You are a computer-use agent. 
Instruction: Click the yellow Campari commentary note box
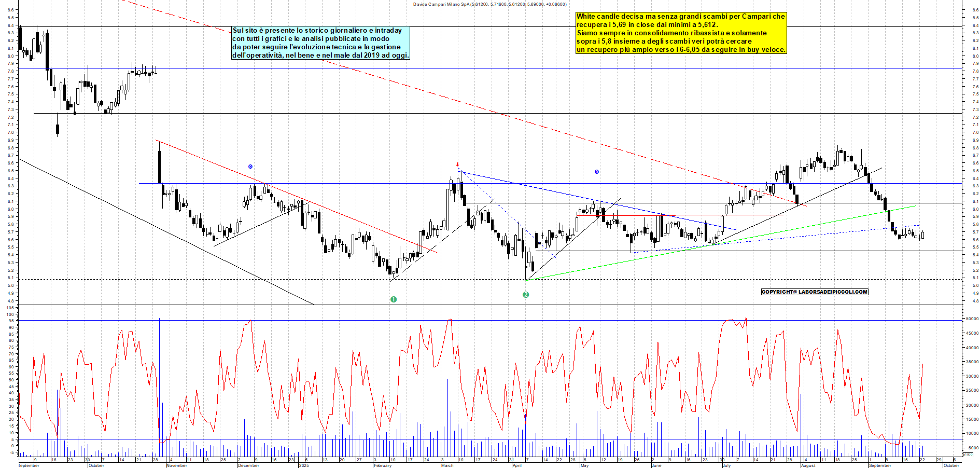[681, 33]
